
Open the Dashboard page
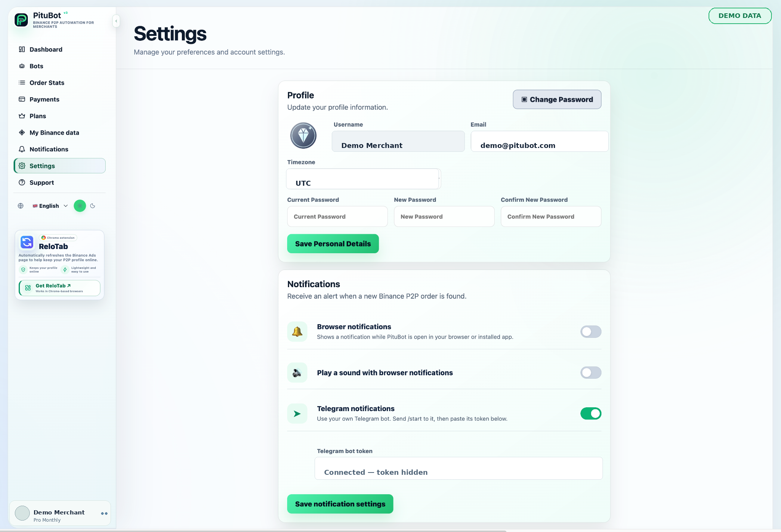click(59, 49)
